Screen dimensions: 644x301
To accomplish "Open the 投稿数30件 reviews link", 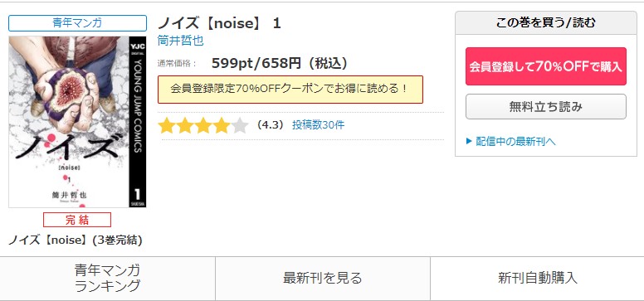I will click(319, 125).
